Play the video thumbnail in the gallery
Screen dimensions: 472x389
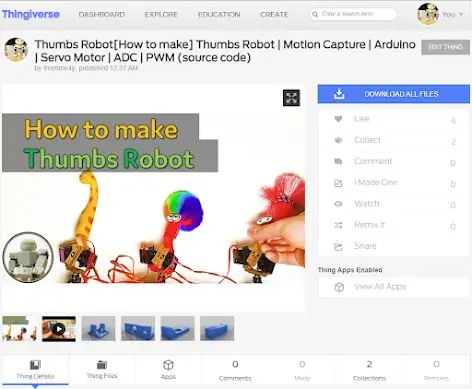coord(59,329)
